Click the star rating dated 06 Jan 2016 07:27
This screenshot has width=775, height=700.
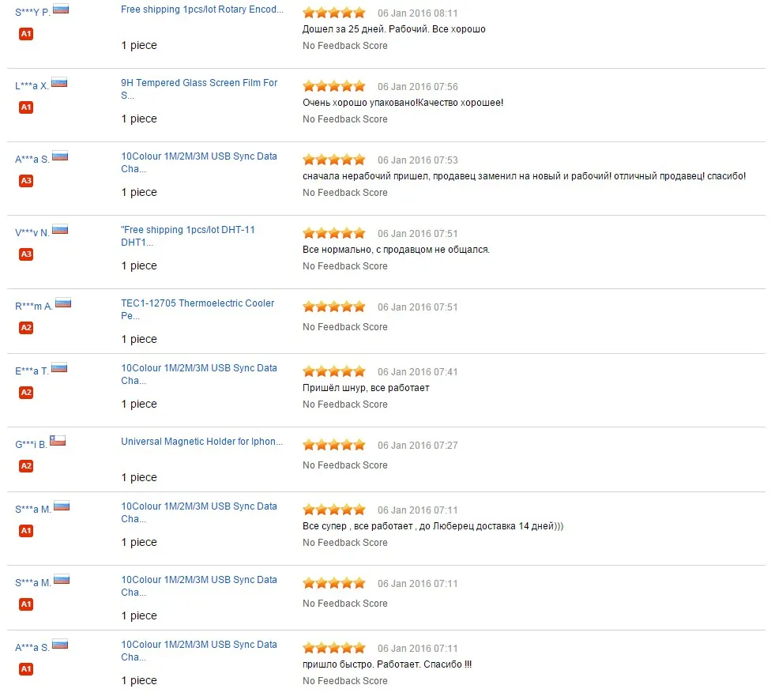pos(334,445)
